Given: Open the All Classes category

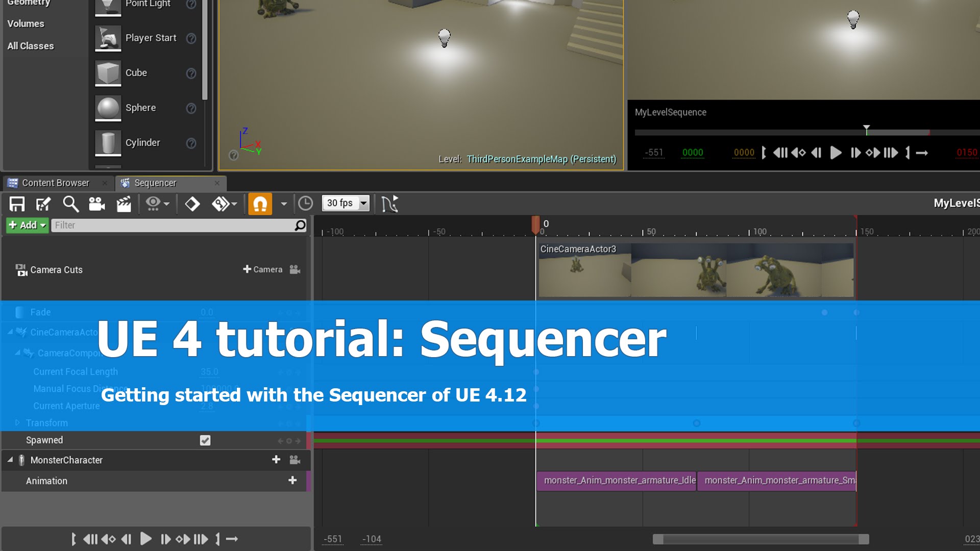Looking at the screenshot, I should pyautogui.click(x=30, y=46).
